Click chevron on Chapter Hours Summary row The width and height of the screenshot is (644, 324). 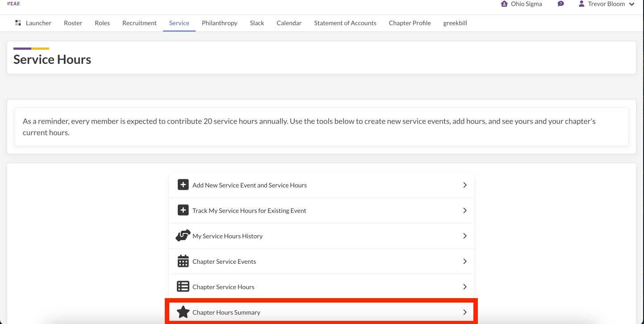click(464, 312)
